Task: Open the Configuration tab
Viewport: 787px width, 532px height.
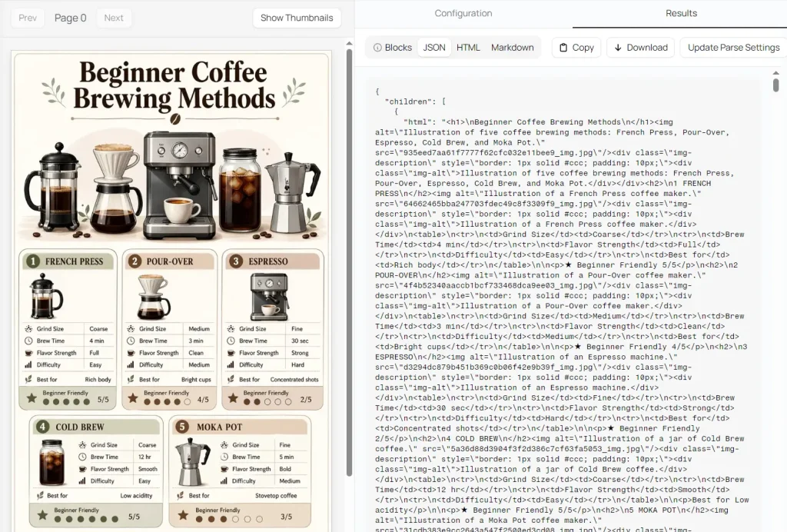Action: [463, 13]
